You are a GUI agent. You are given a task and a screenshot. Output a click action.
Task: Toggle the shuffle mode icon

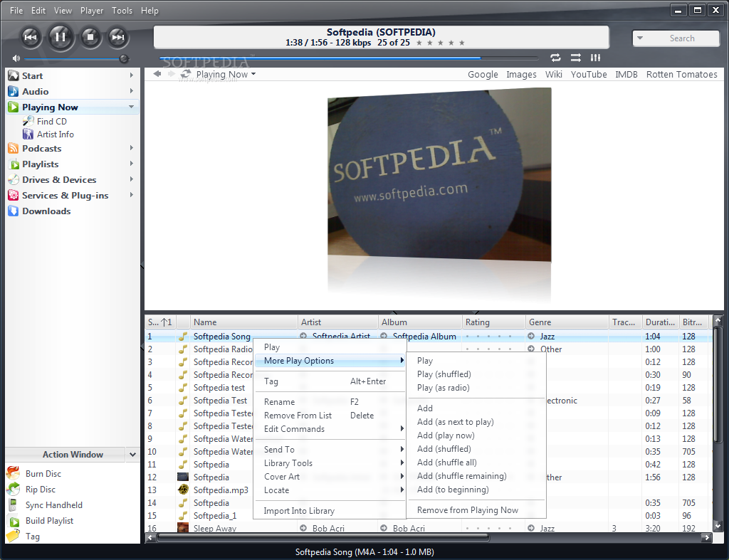pos(575,58)
